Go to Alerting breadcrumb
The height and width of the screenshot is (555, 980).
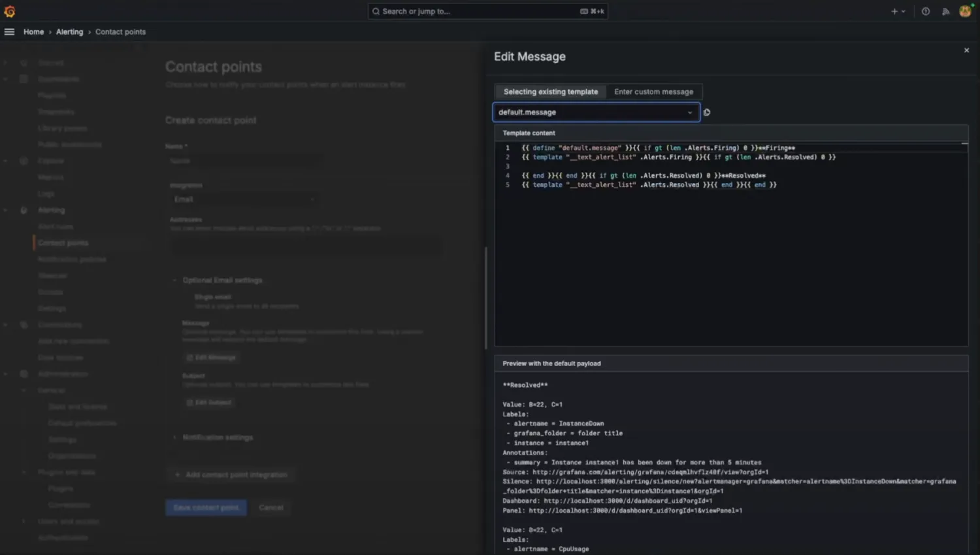pos(69,31)
